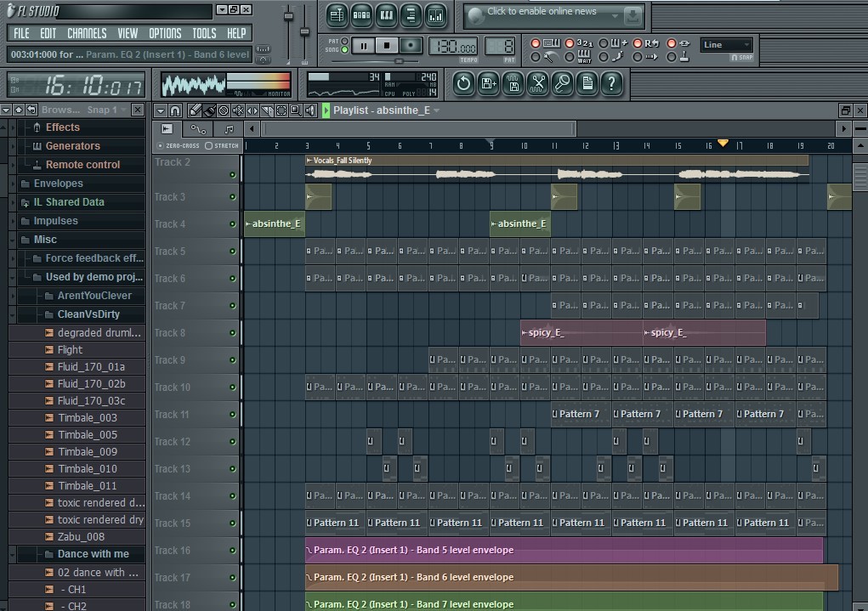868x611 pixels.
Task: Switch to pattern mode radio
Action: (x=345, y=42)
